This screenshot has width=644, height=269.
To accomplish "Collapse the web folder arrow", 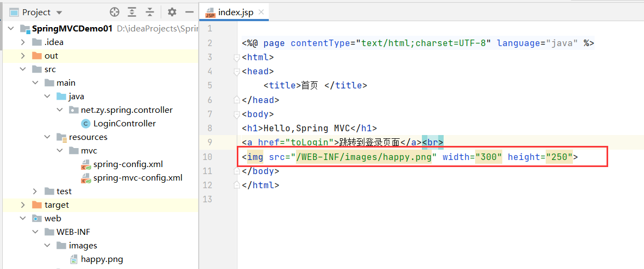I will click(x=23, y=218).
